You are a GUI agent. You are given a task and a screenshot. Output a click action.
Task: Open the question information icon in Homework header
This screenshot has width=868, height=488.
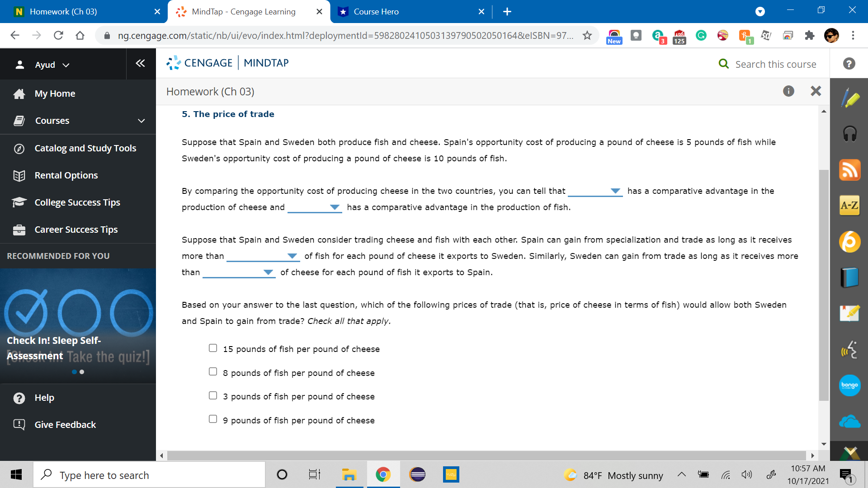tap(789, 91)
